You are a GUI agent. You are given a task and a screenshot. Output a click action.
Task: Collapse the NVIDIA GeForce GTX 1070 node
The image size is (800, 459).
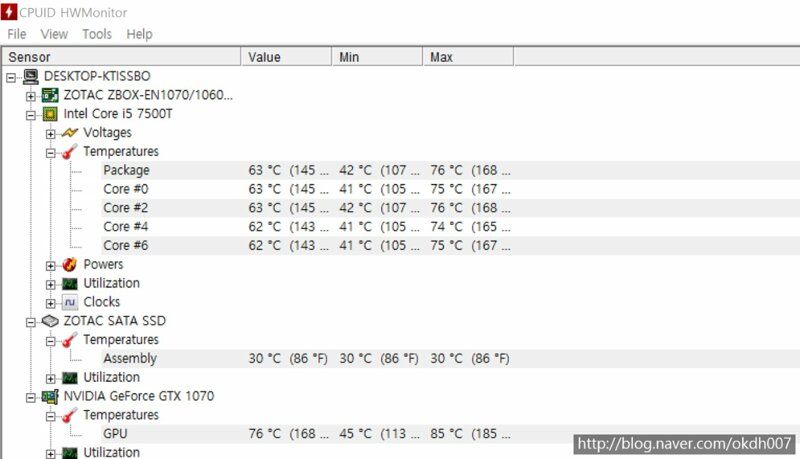(31, 398)
